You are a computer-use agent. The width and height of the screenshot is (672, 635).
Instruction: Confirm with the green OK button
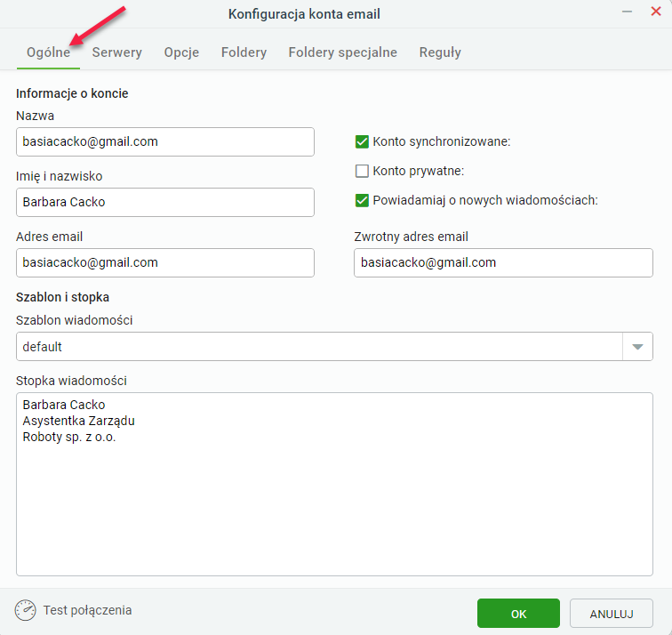pos(518,614)
